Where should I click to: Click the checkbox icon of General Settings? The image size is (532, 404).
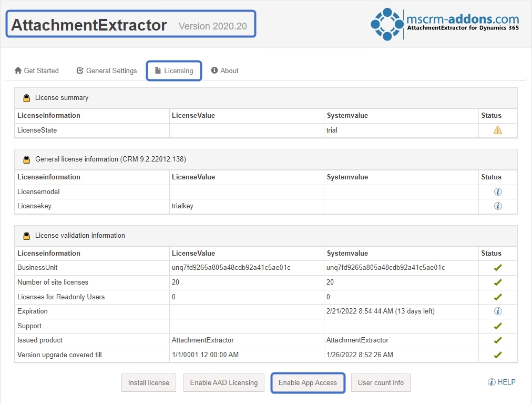click(80, 70)
